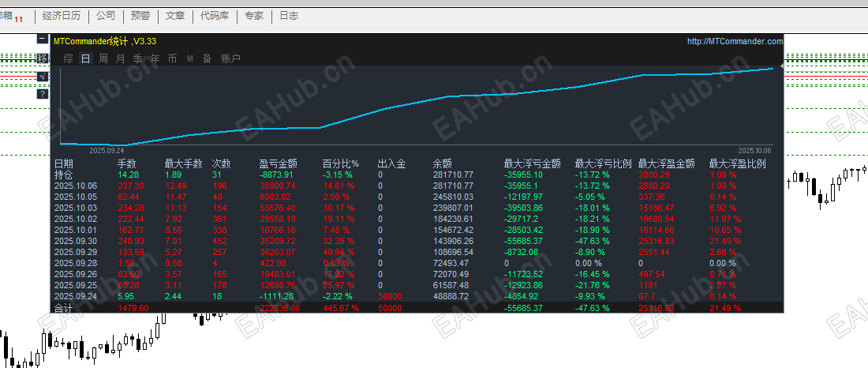The image size is (868, 368).
Task: Click the 盈亏金额 column header
Action: (279, 164)
